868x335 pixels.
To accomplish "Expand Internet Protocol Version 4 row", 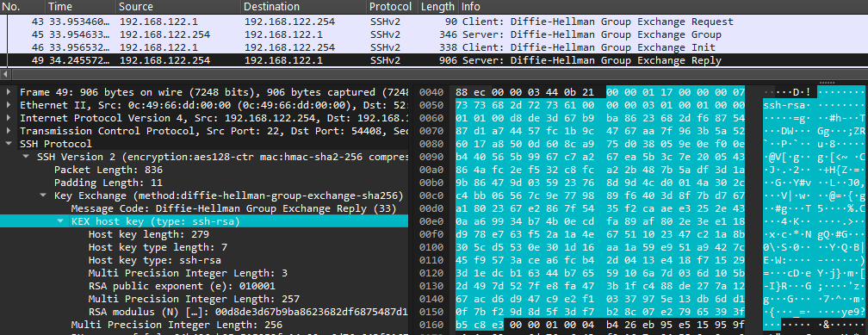I will pyautogui.click(x=9, y=118).
